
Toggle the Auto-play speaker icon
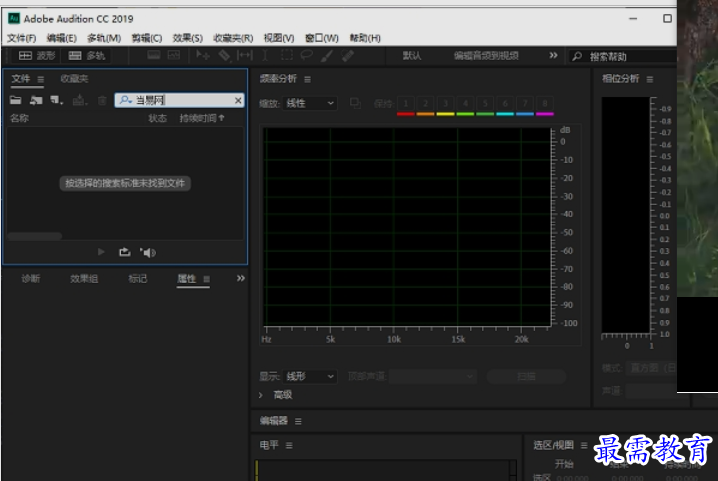[x=148, y=252]
